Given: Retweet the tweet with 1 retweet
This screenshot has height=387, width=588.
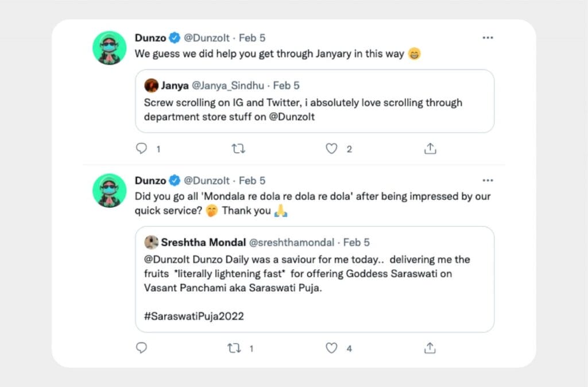Looking at the screenshot, I should 234,349.
